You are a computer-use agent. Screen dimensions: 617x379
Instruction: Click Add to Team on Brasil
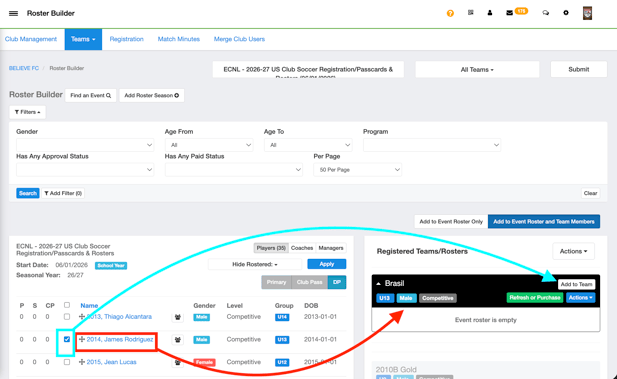[x=576, y=284]
